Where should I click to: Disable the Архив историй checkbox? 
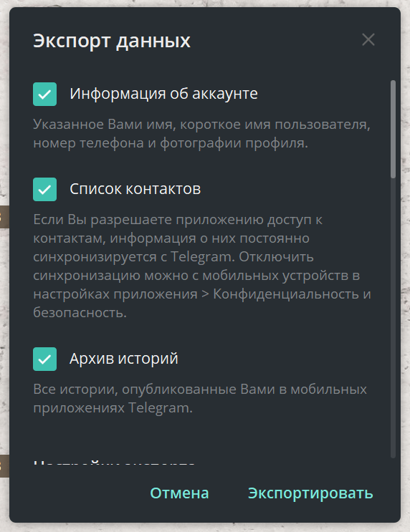pos(45,359)
